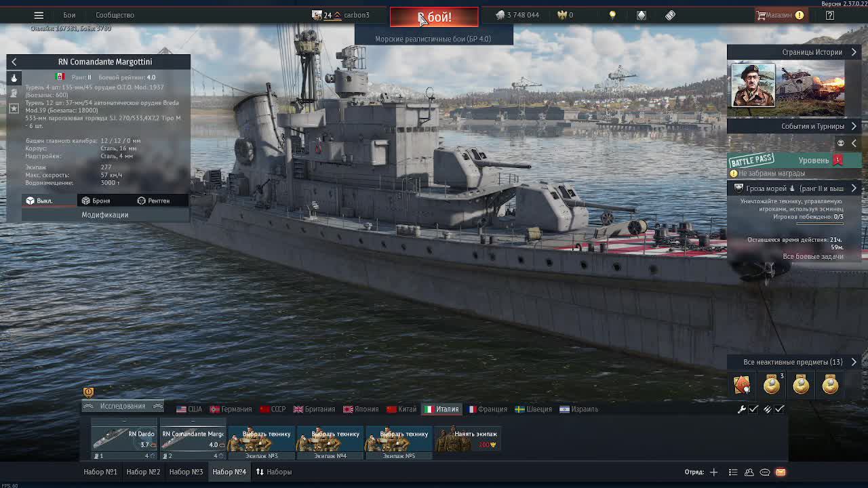Open the Бои menu
This screenshot has height=488, width=868.
(x=69, y=15)
